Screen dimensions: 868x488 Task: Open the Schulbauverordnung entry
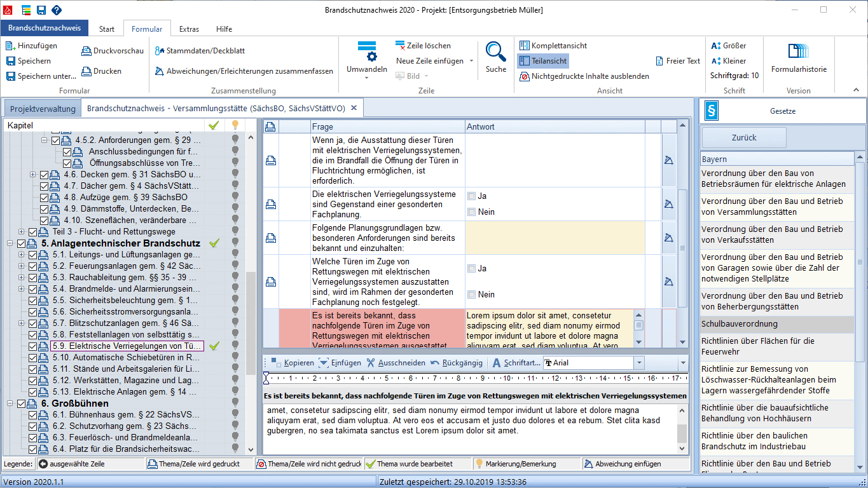776,324
